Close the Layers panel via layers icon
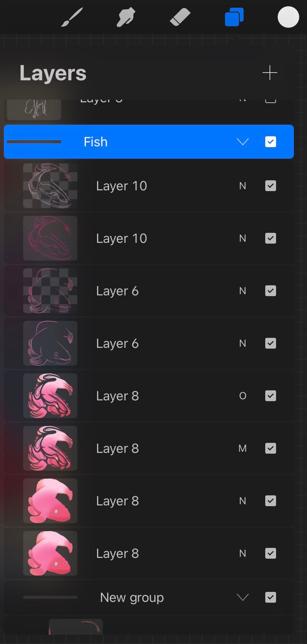307x644 pixels. pyautogui.click(x=234, y=17)
